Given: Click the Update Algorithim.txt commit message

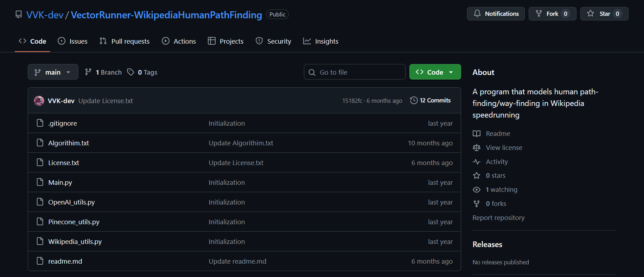Looking at the screenshot, I should point(241,143).
